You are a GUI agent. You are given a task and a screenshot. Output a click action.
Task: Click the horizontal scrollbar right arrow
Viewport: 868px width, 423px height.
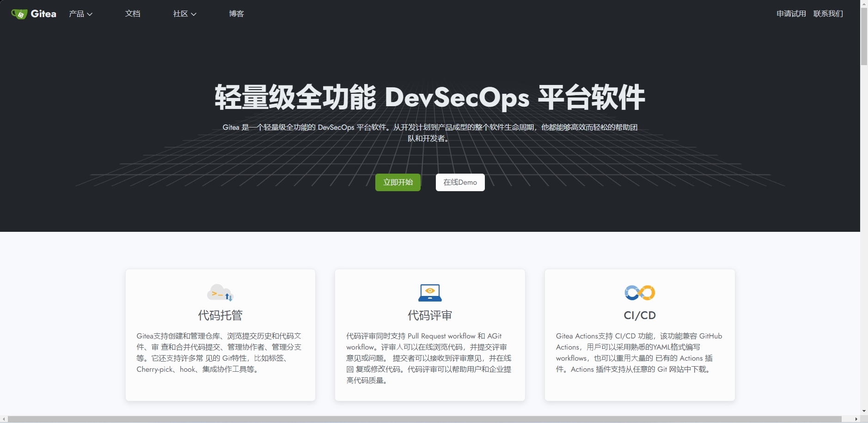pyautogui.click(x=856, y=419)
